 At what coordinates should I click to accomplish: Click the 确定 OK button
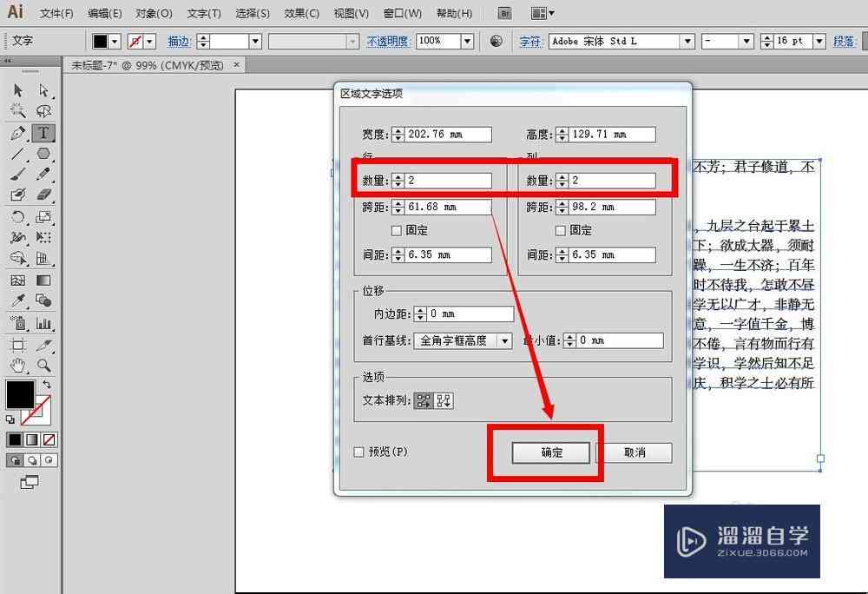(551, 452)
